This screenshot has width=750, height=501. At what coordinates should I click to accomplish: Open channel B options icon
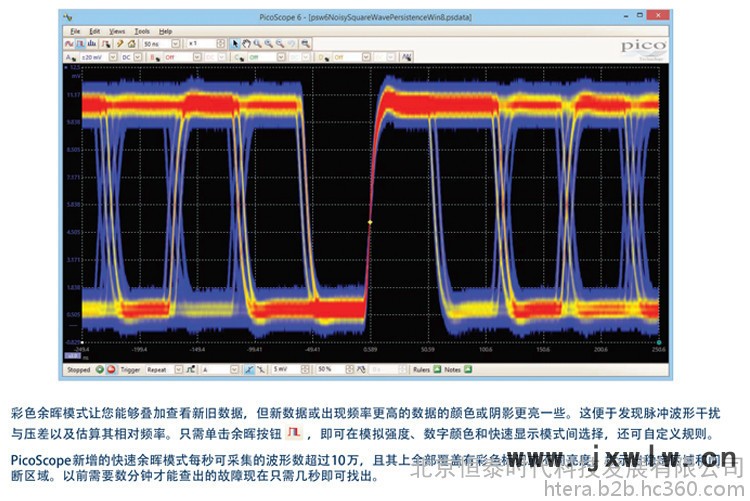154,57
